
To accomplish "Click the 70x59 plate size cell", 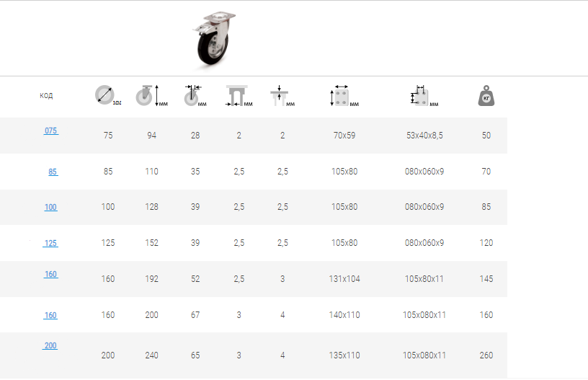I will point(344,136).
